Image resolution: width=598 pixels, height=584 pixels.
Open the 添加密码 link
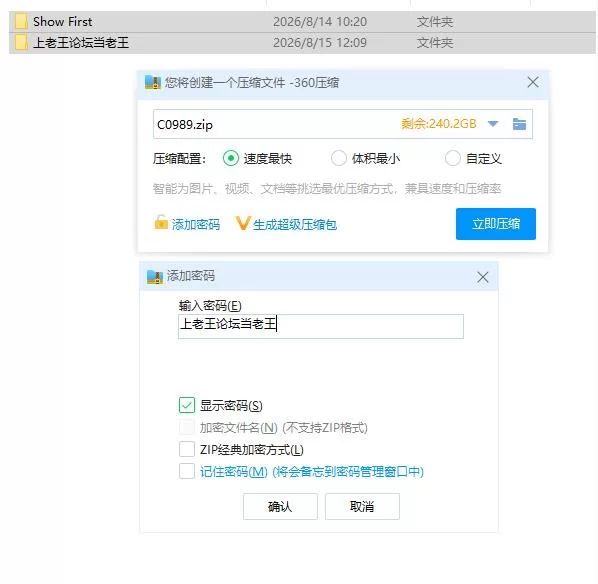pyautogui.click(x=196, y=225)
